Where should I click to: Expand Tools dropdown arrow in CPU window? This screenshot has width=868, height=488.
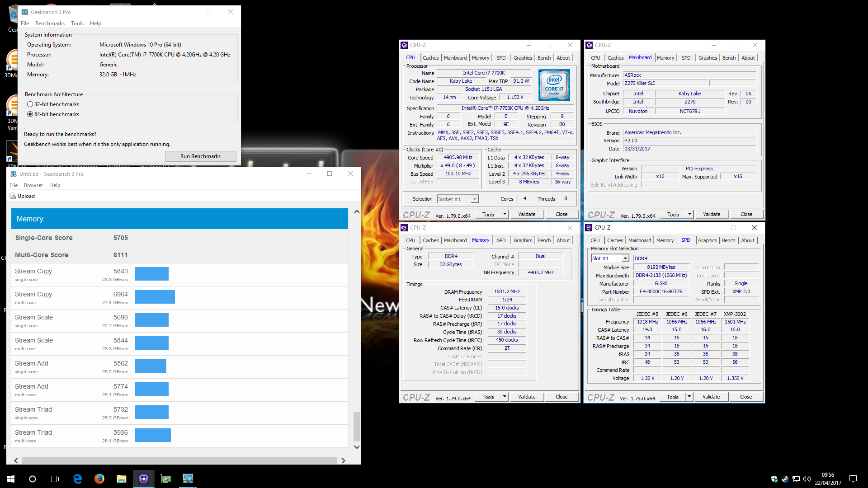pos(505,215)
